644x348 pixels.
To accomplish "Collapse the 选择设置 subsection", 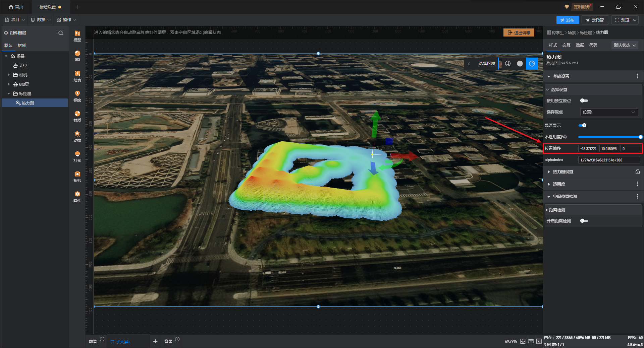I will 548,90.
